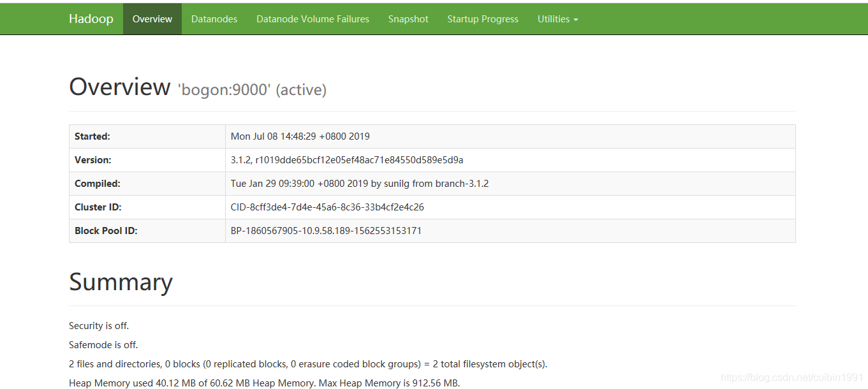
Task: Select the Overview tab
Action: pyautogui.click(x=152, y=19)
